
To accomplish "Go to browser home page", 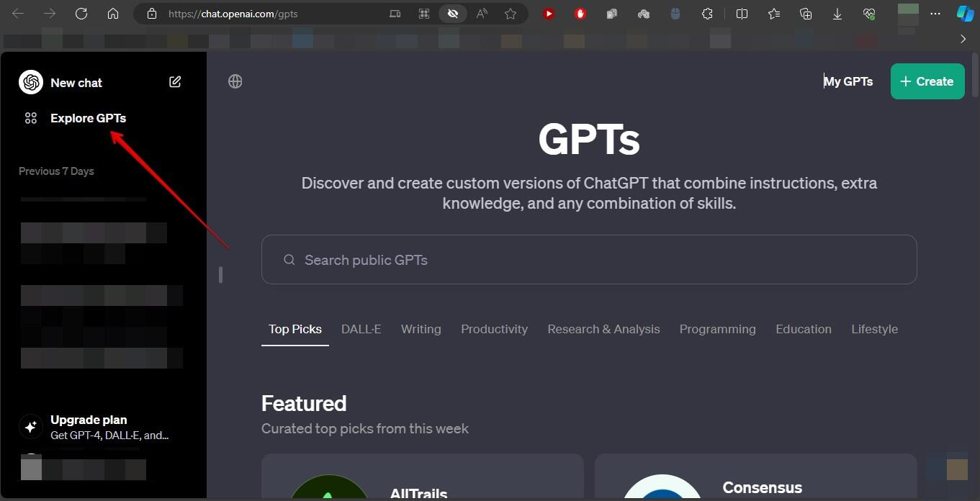I will tap(113, 14).
